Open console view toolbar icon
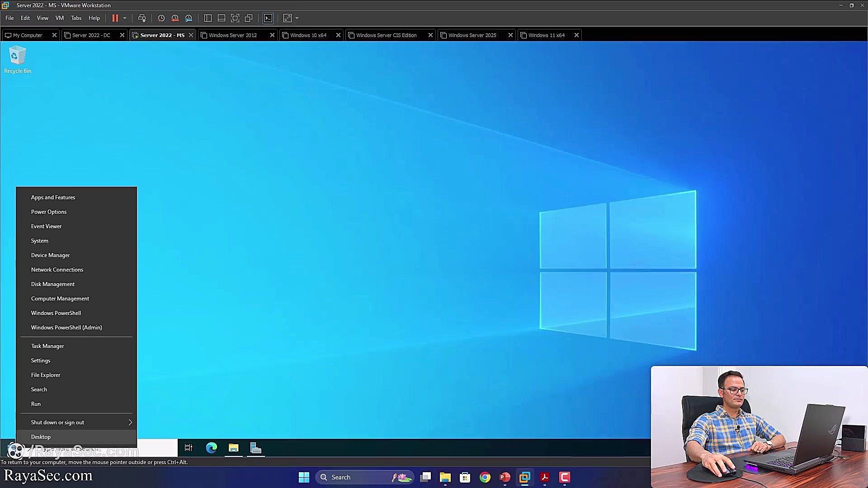The image size is (868, 488). point(268,18)
